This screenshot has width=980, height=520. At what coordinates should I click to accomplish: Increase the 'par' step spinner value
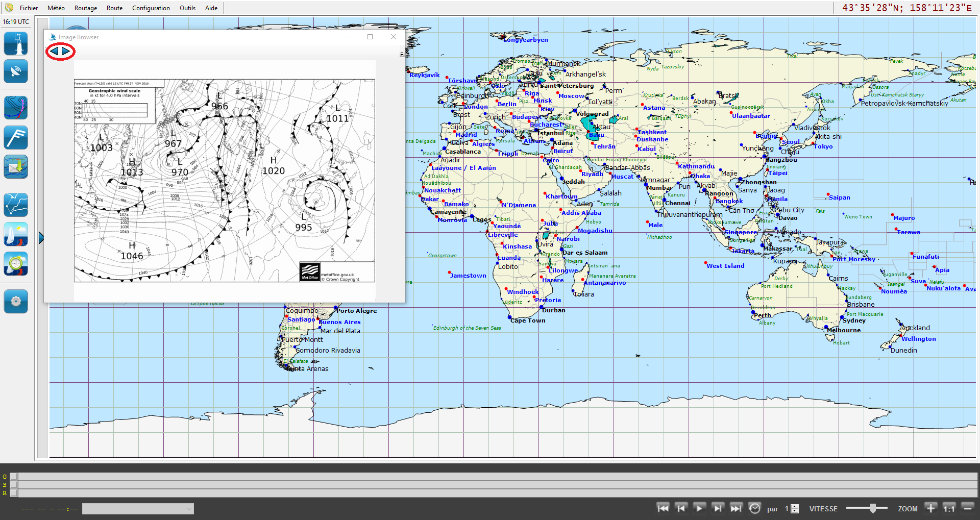[795, 506]
